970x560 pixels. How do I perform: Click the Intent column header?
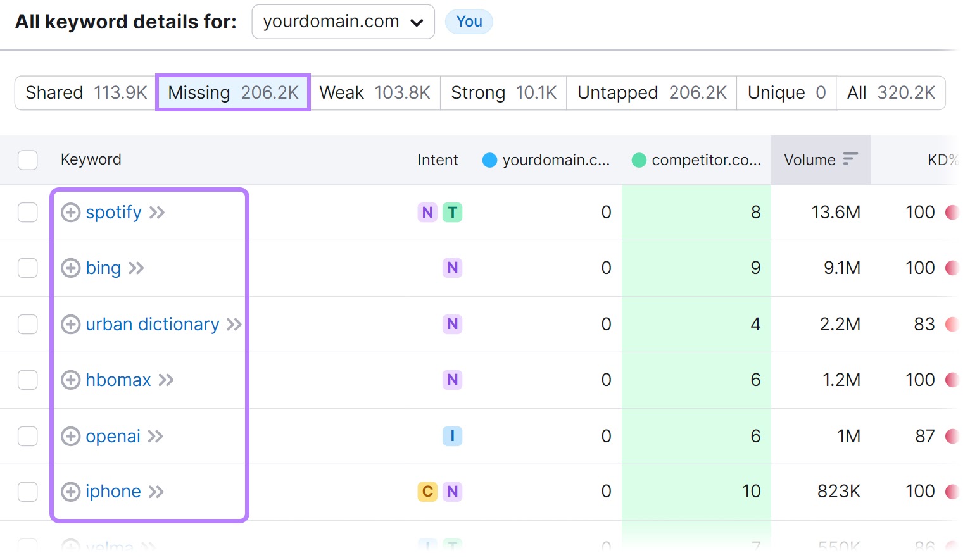pyautogui.click(x=438, y=160)
